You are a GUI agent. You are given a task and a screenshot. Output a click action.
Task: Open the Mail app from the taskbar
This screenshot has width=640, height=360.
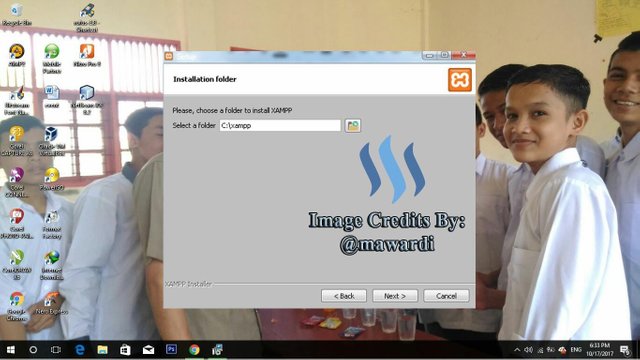pyautogui.click(x=148, y=350)
